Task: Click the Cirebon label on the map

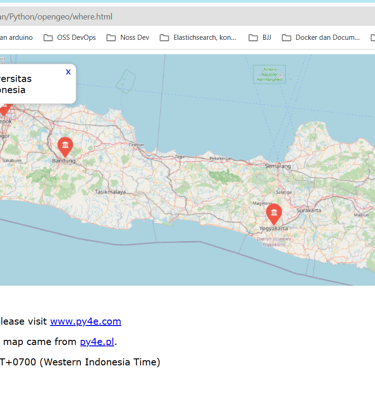Action: (137, 145)
